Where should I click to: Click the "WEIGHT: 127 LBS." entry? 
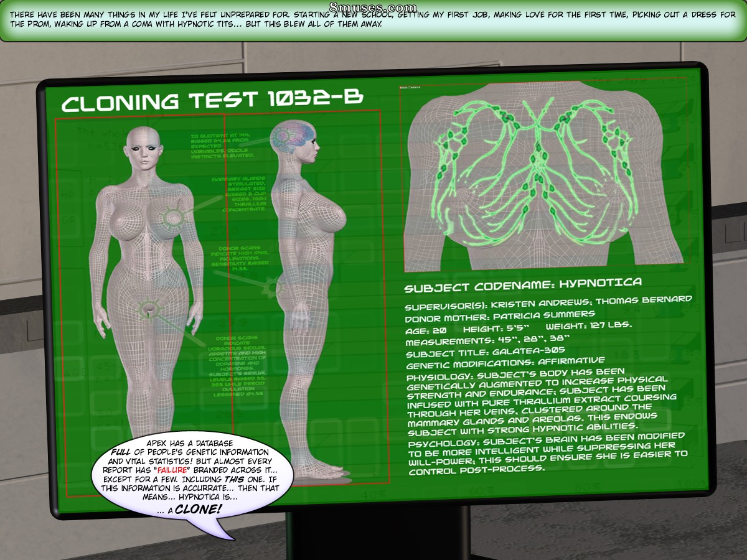click(589, 325)
